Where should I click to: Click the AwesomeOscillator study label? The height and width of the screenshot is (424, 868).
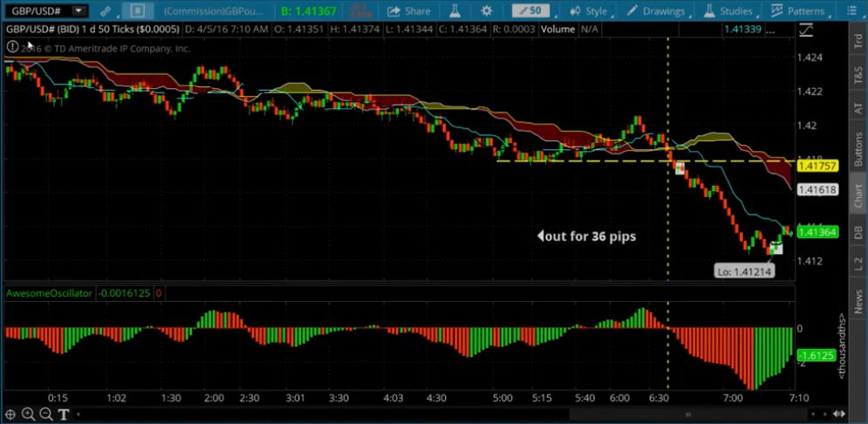click(x=49, y=293)
